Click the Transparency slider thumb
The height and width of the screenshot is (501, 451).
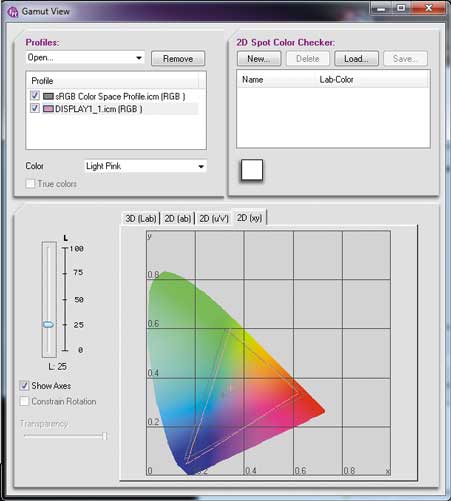pyautogui.click(x=105, y=436)
